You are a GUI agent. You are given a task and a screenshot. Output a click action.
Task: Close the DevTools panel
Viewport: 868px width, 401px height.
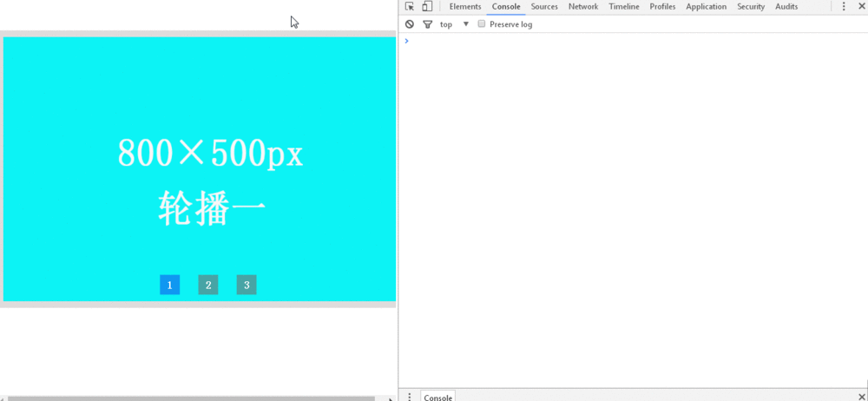point(861,7)
